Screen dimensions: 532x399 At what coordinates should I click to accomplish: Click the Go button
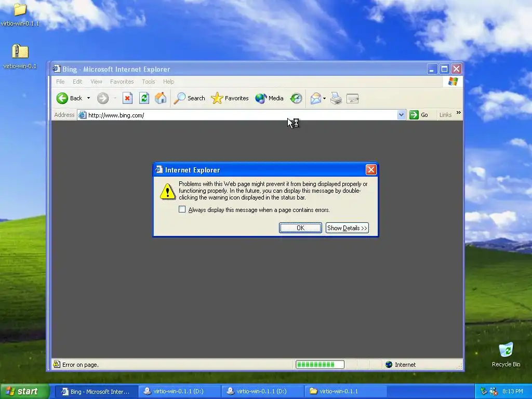(419, 115)
